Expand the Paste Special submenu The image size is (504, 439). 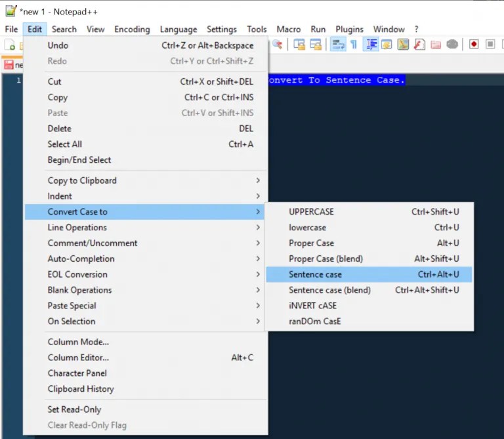(146, 306)
